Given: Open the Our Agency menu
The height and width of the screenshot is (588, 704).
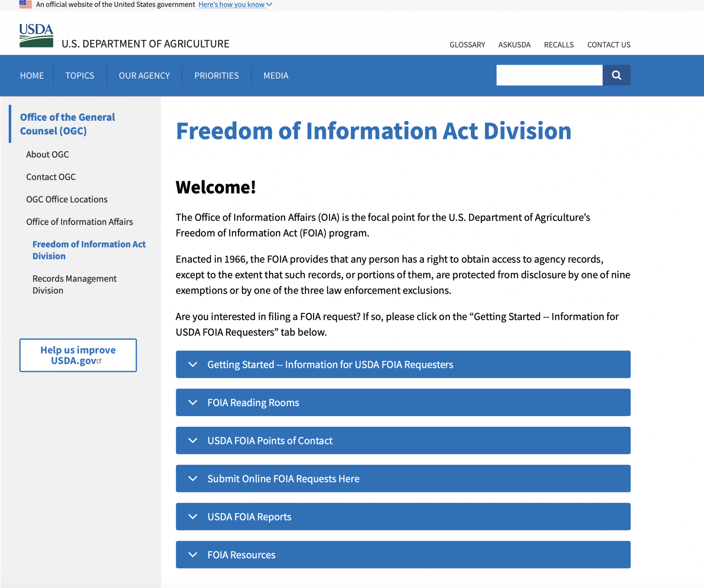Looking at the screenshot, I should click(144, 76).
